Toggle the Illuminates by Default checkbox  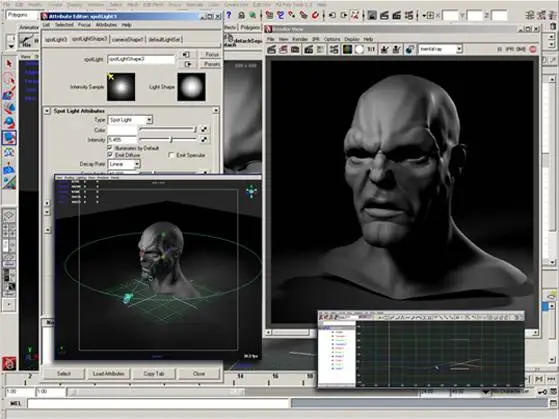point(110,148)
